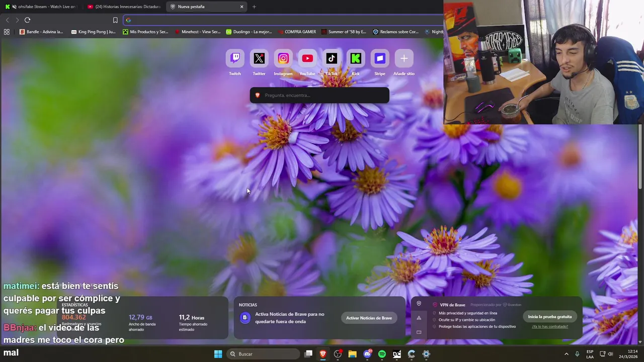Open the Duolingo bookmark
This screenshot has height=362, width=644.
(249, 32)
